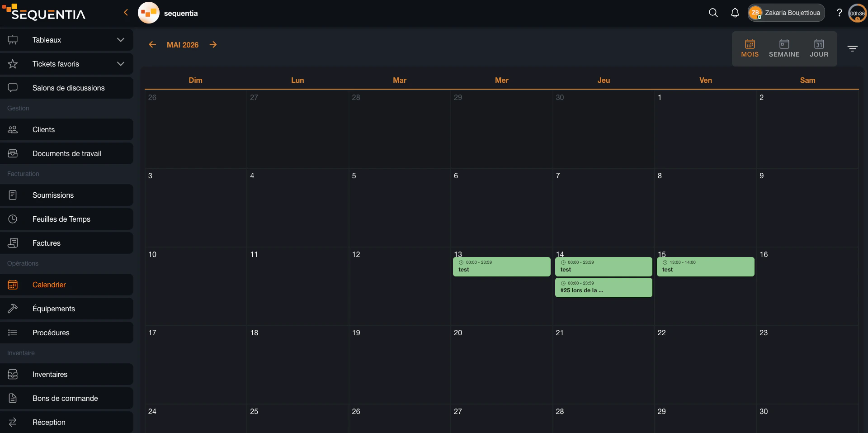Open Équipements from the sidebar
This screenshot has height=433, width=868.
pyautogui.click(x=66, y=309)
